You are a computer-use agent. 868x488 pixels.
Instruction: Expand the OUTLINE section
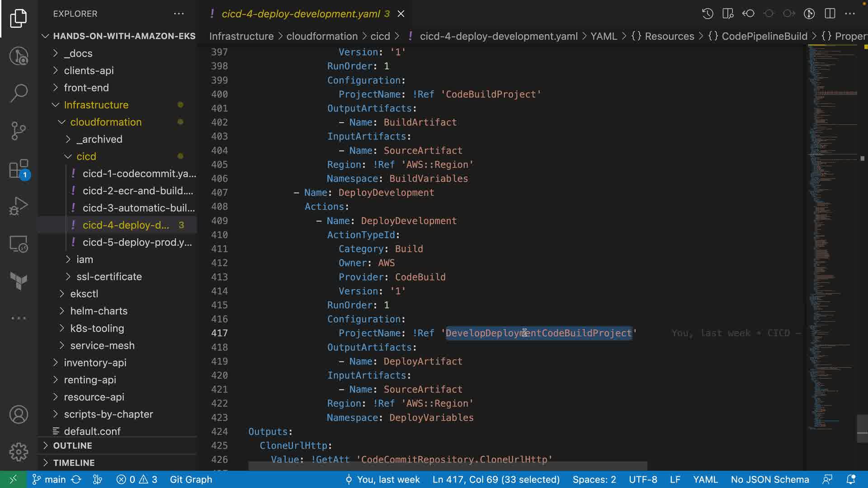72,446
